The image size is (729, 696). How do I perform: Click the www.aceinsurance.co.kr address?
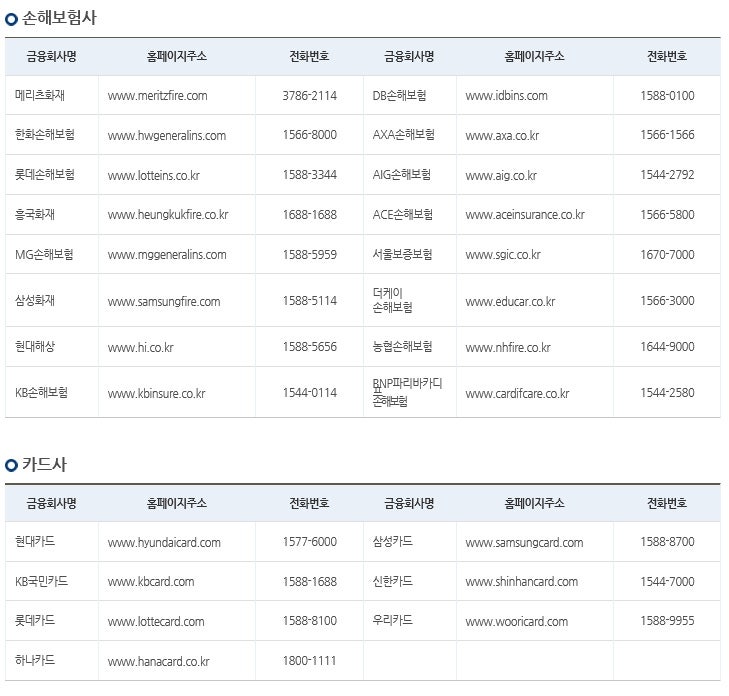coord(525,215)
